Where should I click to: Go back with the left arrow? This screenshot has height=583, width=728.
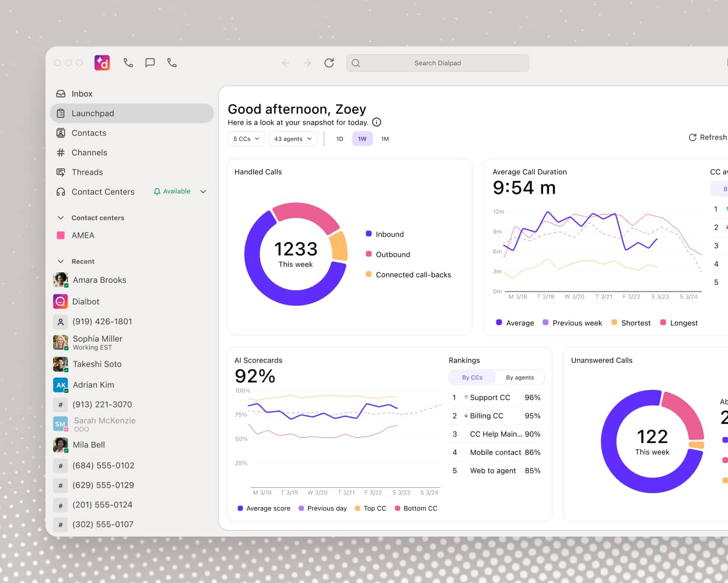[285, 63]
